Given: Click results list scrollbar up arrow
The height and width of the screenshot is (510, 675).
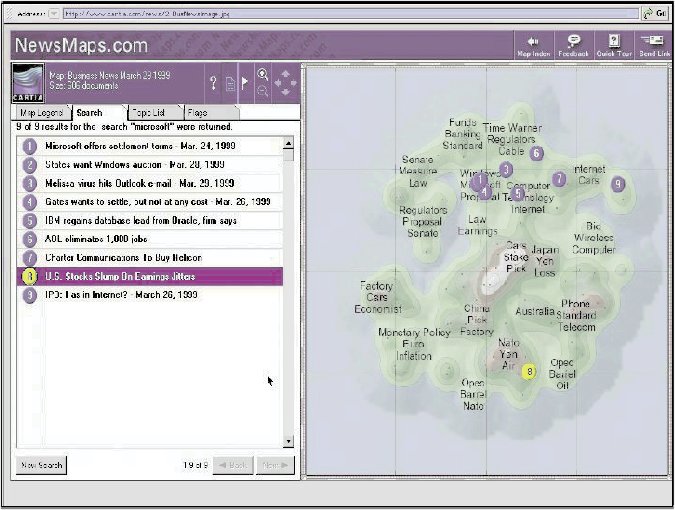Looking at the screenshot, I should pos(288,143).
